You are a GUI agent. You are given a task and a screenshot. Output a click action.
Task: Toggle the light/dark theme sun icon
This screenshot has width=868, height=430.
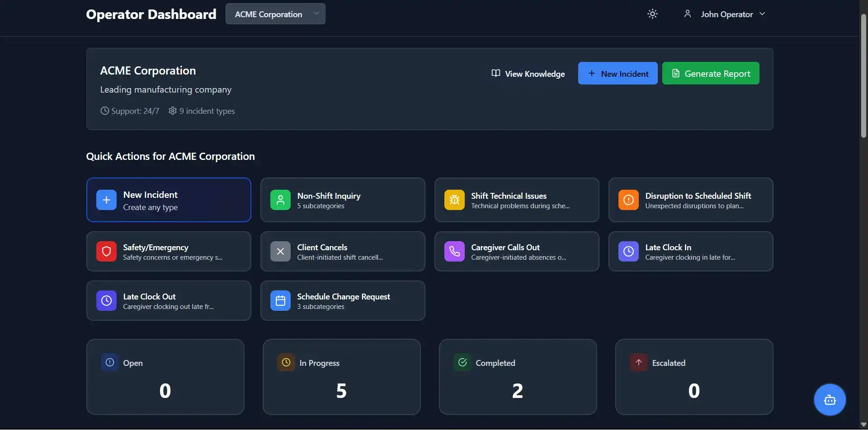[x=652, y=14]
